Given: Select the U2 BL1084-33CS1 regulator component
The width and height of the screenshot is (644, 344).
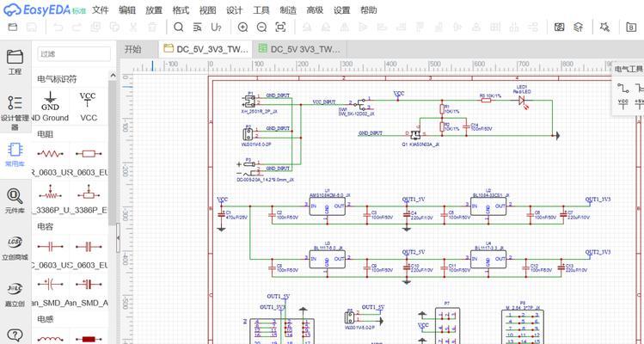Looking at the screenshot, I should click(x=488, y=206).
